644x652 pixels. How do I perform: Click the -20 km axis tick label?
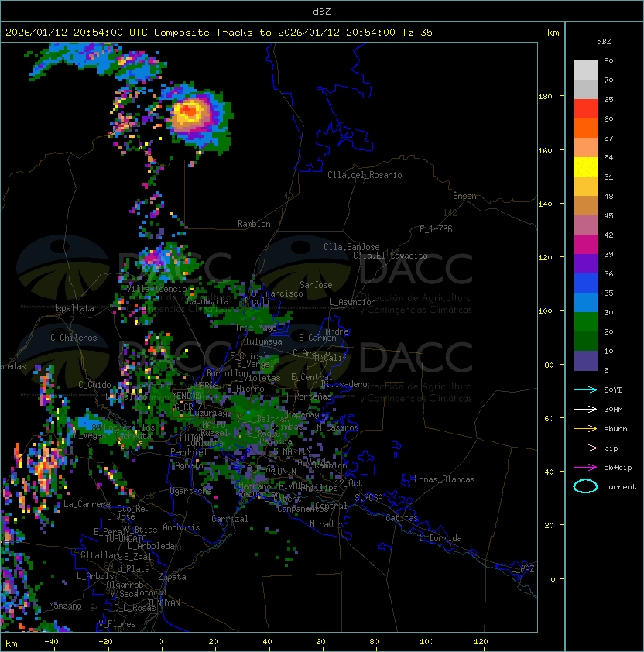pyautogui.click(x=105, y=642)
